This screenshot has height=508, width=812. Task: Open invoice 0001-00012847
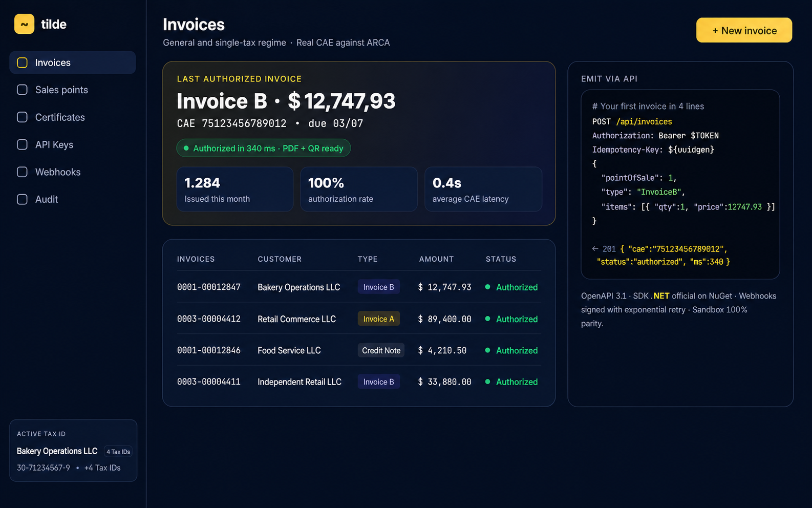pyautogui.click(x=209, y=287)
